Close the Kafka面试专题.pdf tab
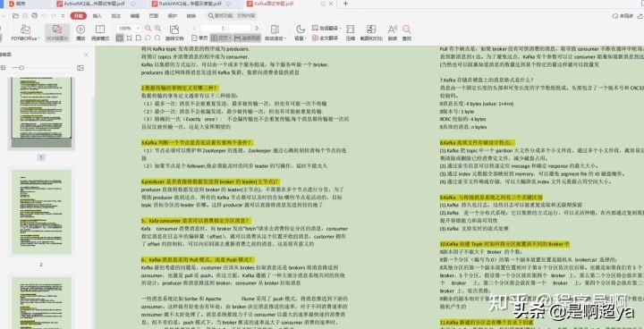This screenshot has height=329, width=644. coord(332,4)
